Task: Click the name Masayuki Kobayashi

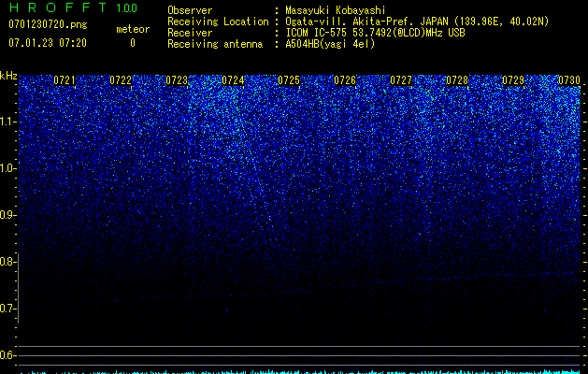Action: [x=336, y=10]
